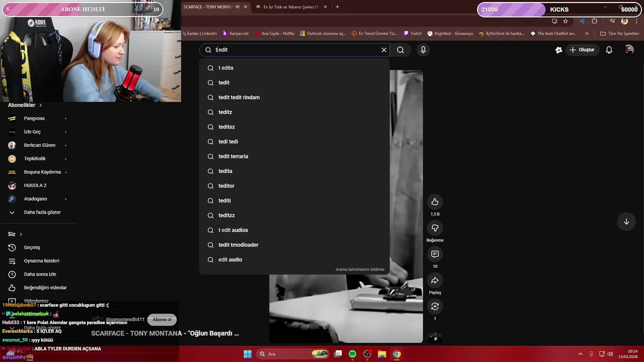Viewport: 644px width, 362px height.
Task: Choose the 'teditz' suggestion
Action: 294,112
